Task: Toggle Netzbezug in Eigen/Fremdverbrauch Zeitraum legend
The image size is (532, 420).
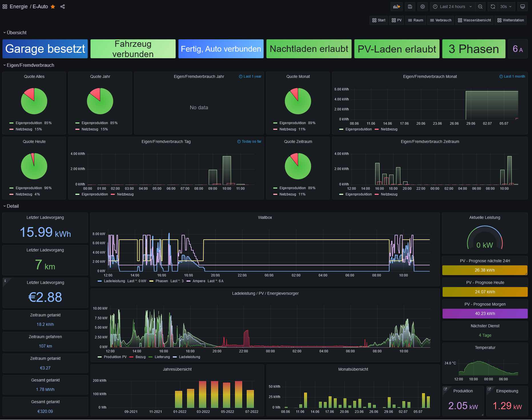Action: click(389, 194)
